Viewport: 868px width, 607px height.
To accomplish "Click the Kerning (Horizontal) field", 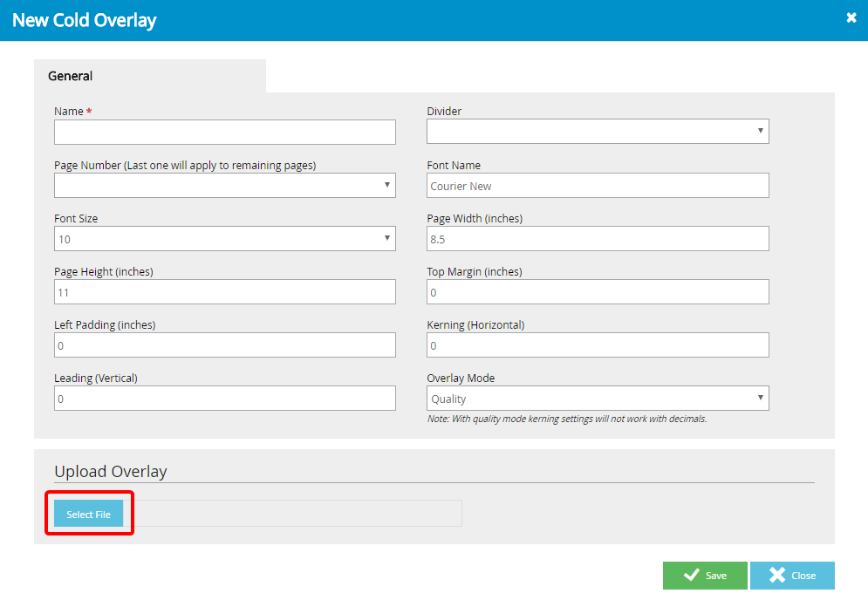I will click(597, 345).
